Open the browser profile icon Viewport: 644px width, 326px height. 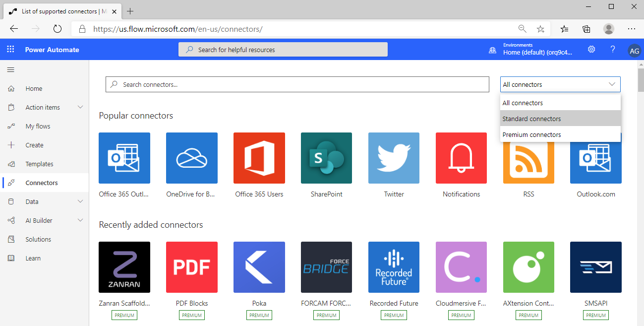609,29
